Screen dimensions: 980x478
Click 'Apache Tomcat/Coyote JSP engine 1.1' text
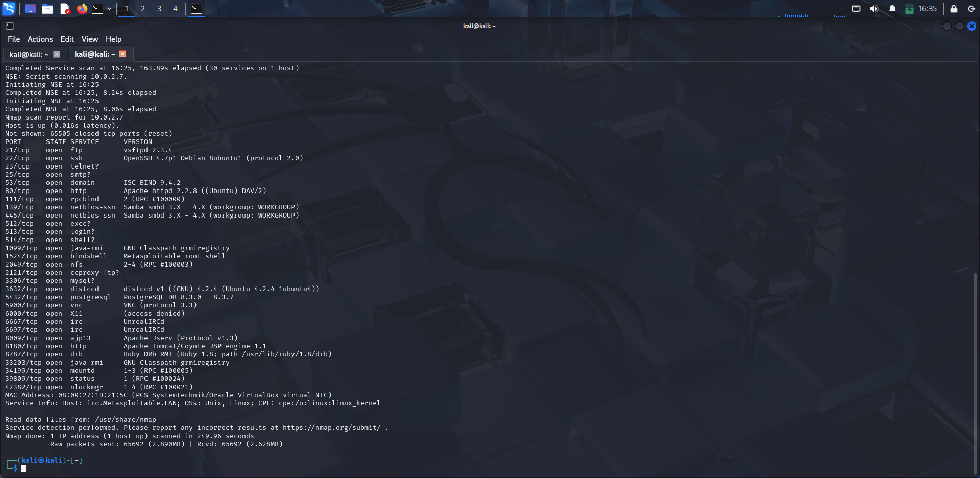[195, 346]
